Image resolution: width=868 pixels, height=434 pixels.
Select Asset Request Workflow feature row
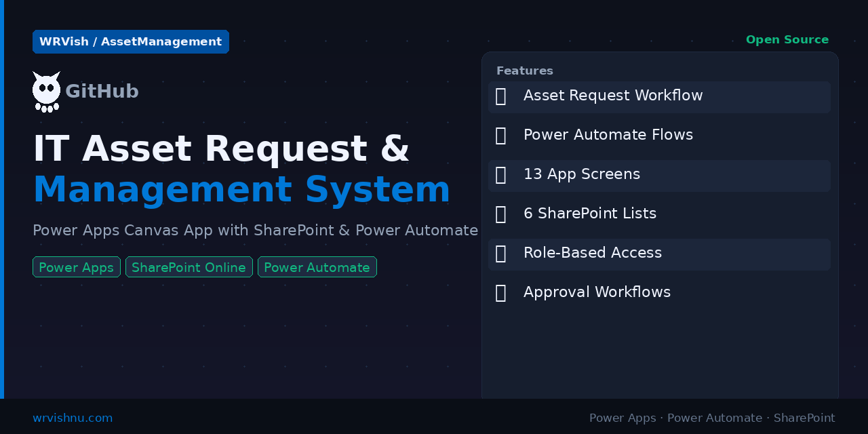(x=659, y=97)
